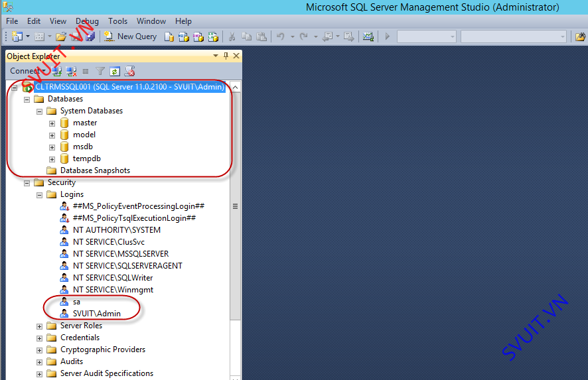Click the Redo arrow icon
588x380 pixels.
pos(304,36)
